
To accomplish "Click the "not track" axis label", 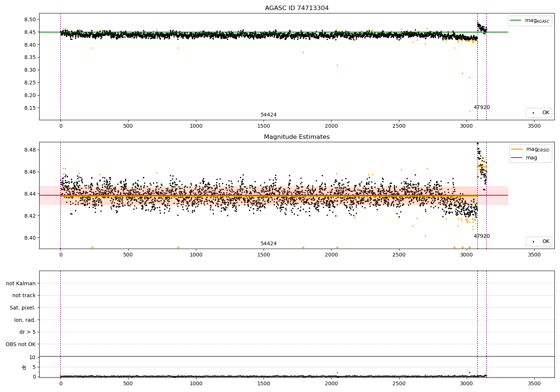I will [24, 295].
